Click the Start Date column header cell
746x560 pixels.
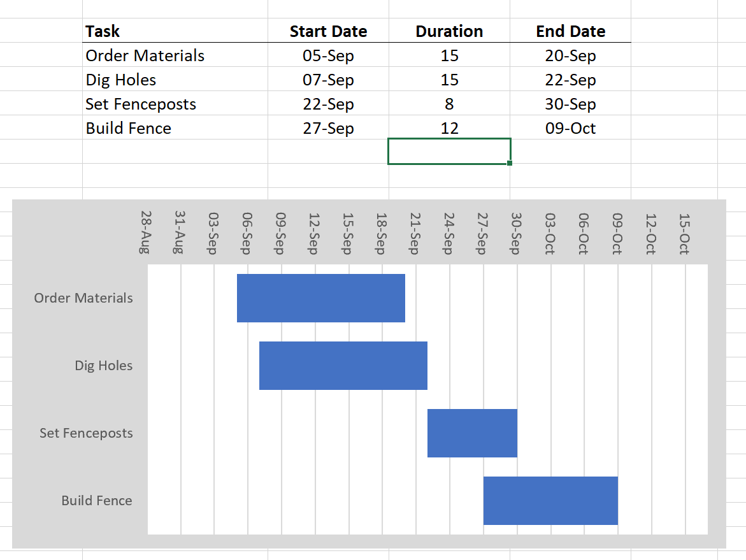[328, 31]
